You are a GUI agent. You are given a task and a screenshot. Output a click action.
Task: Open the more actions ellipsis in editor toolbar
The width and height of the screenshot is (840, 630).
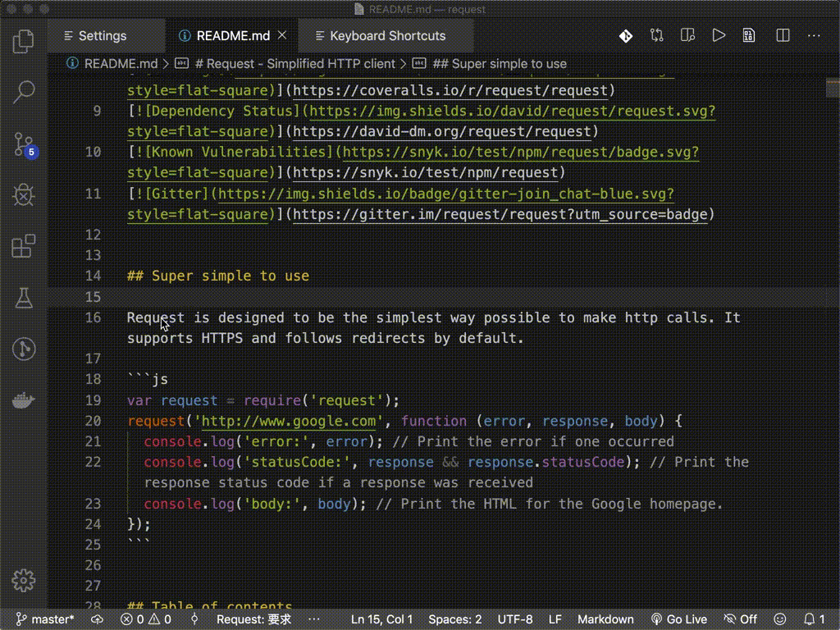click(x=814, y=36)
